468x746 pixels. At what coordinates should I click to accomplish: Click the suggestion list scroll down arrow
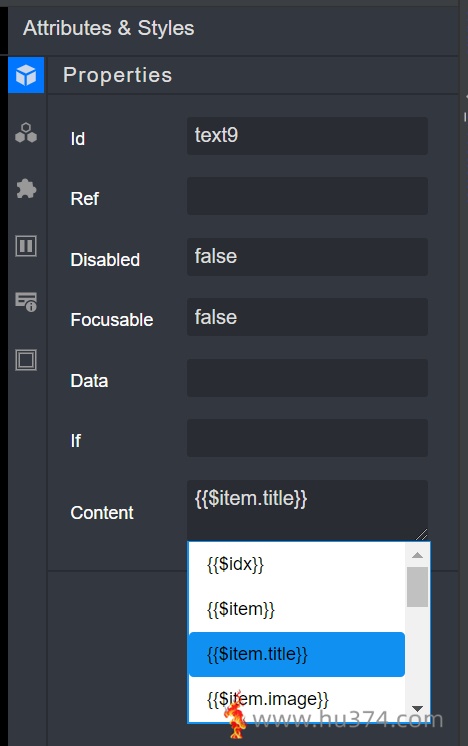(x=418, y=709)
